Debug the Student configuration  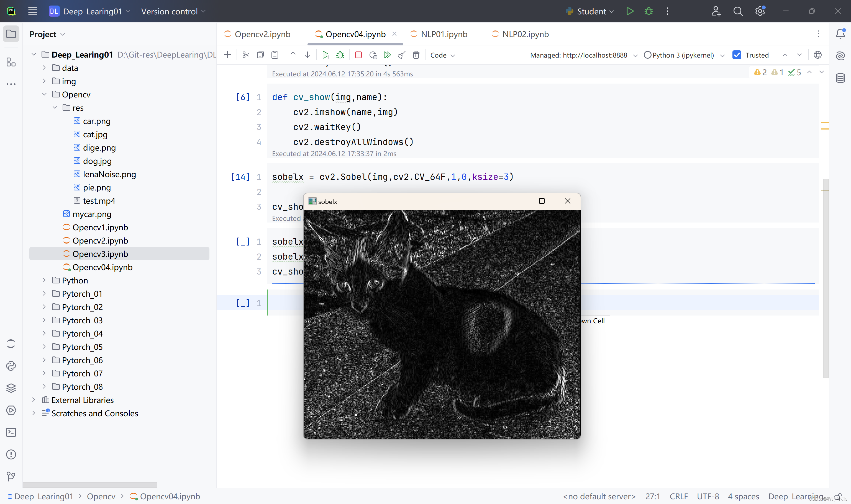click(648, 11)
